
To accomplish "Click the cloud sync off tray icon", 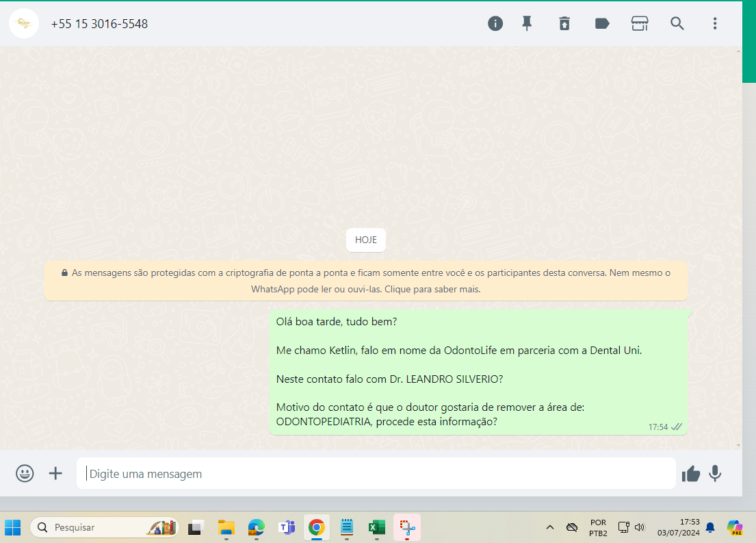I will [x=572, y=527].
